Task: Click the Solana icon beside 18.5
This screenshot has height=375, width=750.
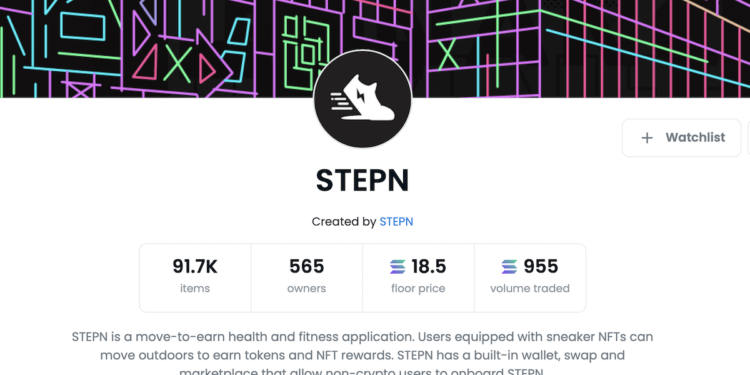Action: pos(397,266)
